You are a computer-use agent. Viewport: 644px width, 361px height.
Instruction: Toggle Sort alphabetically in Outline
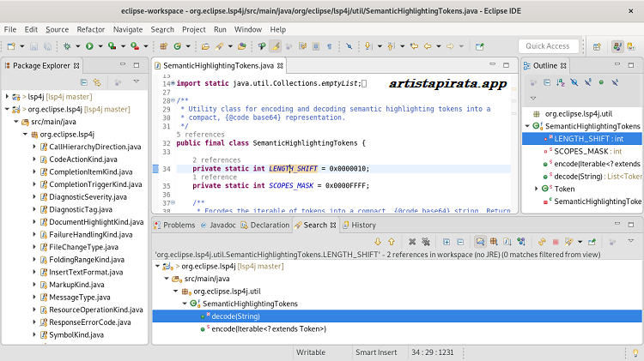(x=561, y=82)
